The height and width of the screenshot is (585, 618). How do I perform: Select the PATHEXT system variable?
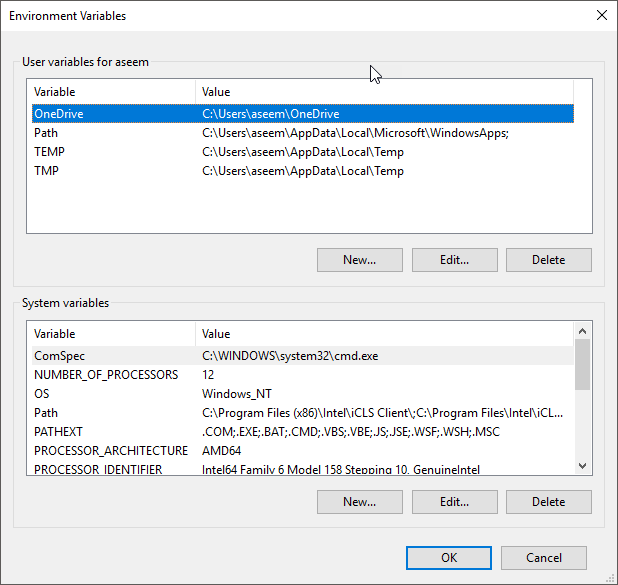pyautogui.click(x=303, y=432)
